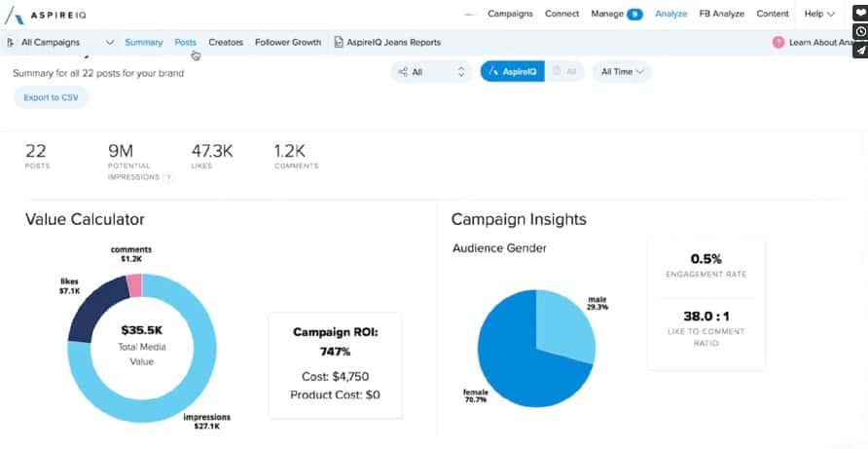The image size is (868, 449).
Task: Open the All Time date range dropdown
Action: tap(622, 71)
